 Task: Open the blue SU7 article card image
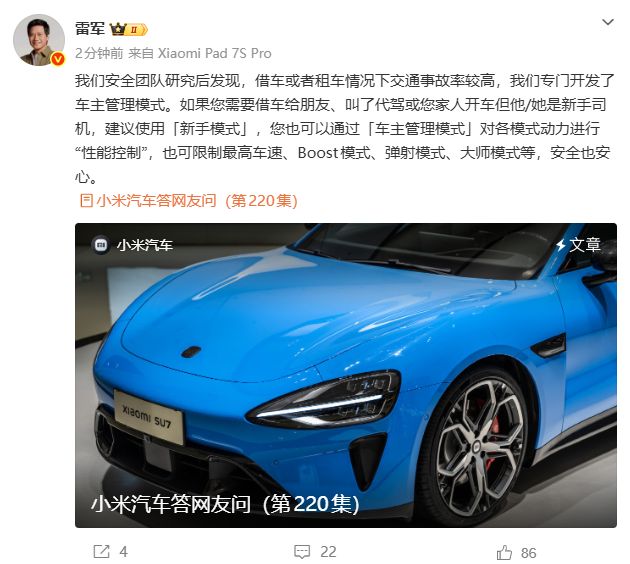pyautogui.click(x=346, y=375)
